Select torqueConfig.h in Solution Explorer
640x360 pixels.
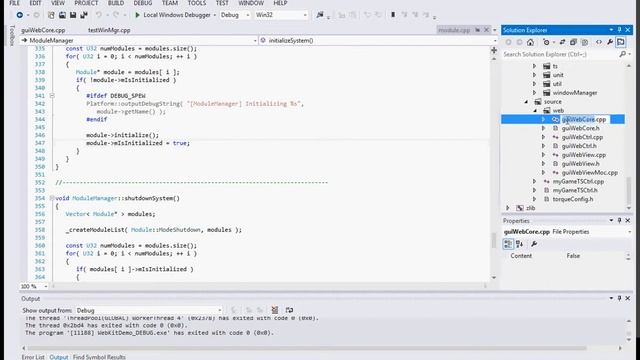click(x=573, y=199)
